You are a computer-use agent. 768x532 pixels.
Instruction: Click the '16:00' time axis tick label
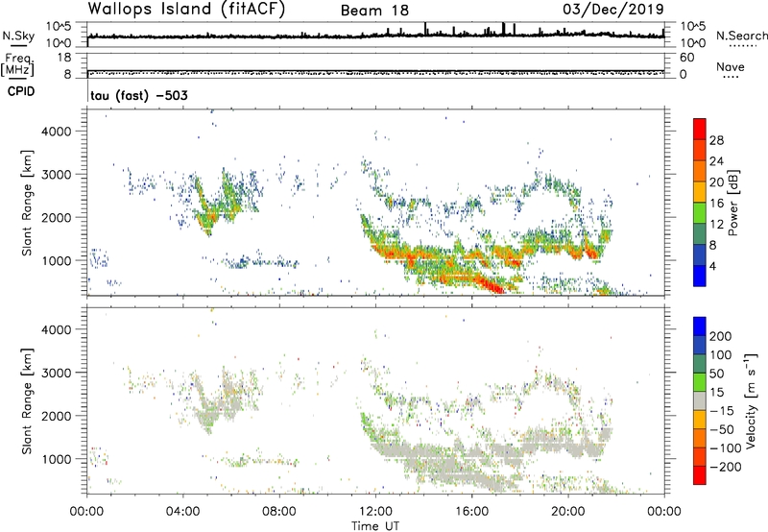pos(471,512)
